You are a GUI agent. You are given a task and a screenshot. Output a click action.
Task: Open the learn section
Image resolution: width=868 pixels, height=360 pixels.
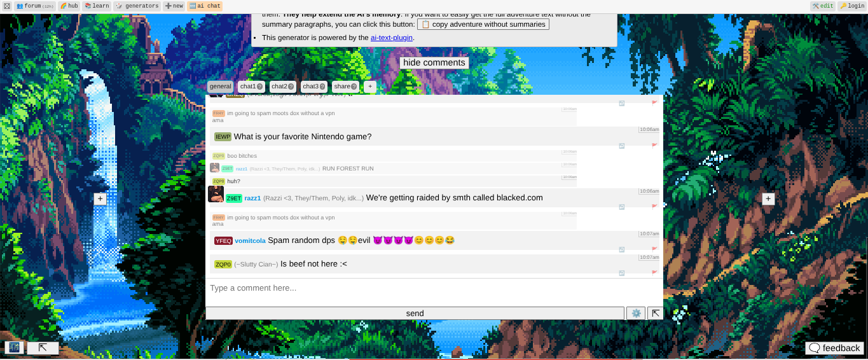click(x=97, y=6)
